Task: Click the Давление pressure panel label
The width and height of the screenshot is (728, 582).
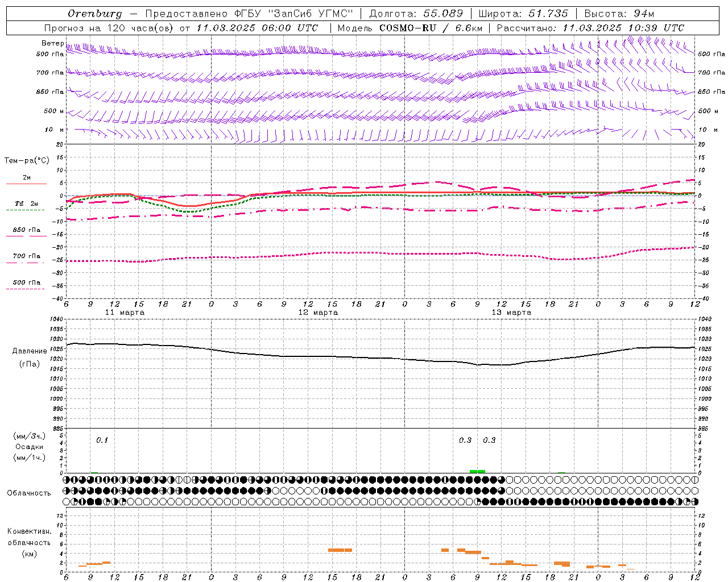Action: (x=30, y=351)
